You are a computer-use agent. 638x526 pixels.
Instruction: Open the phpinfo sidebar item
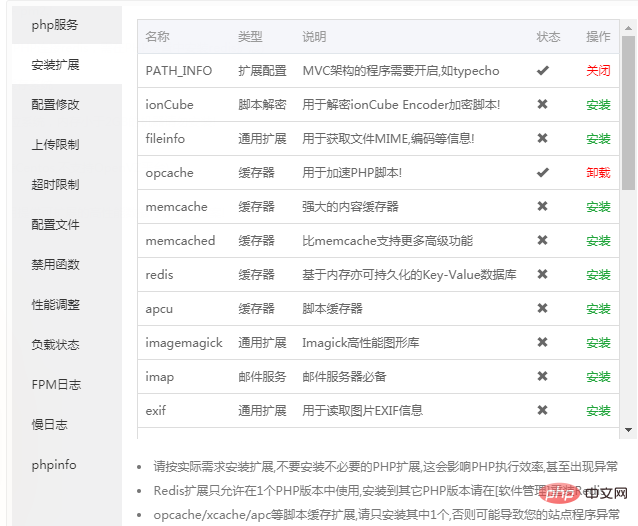pos(54,464)
